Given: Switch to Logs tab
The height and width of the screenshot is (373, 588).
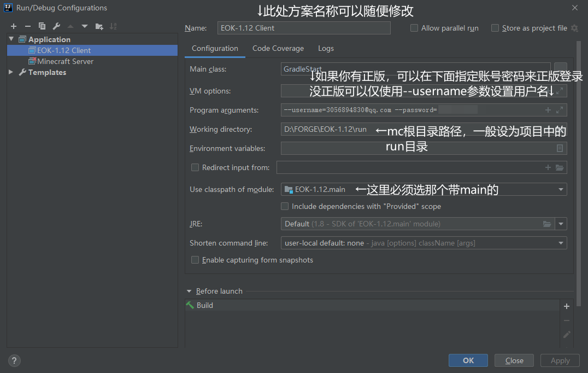Looking at the screenshot, I should [x=326, y=49].
